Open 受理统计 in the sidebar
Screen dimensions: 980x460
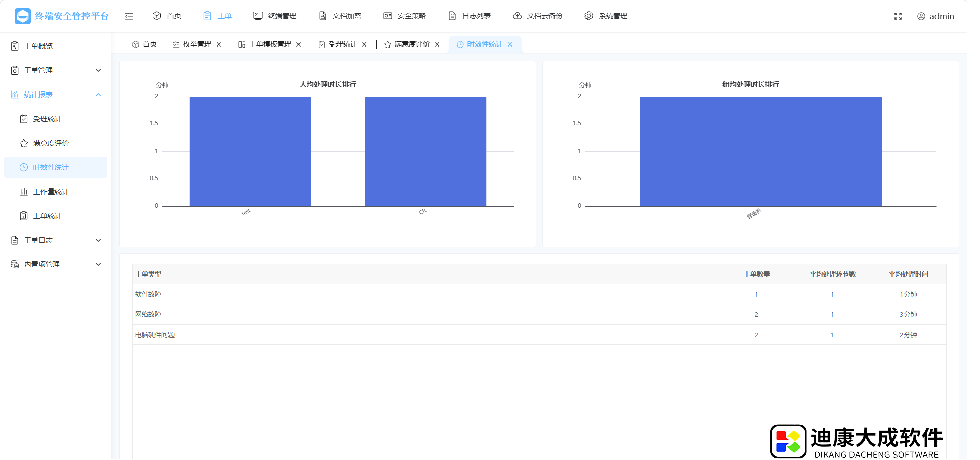click(x=56, y=119)
